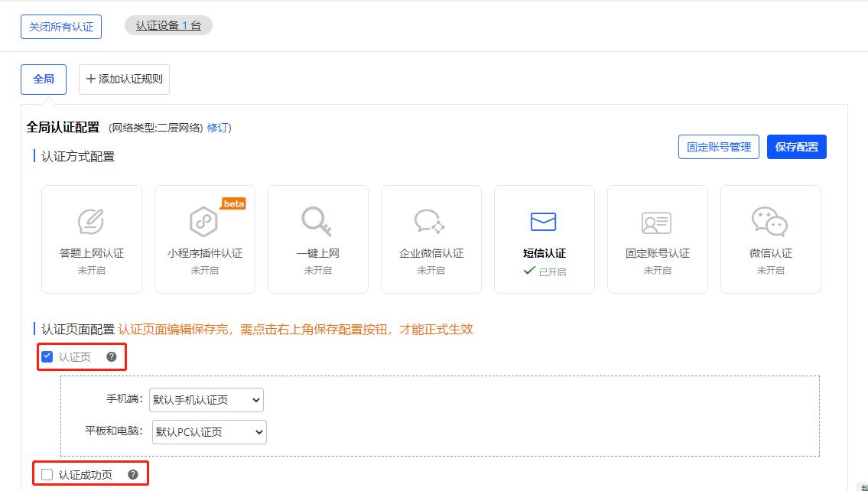Toggle off the enabled 短信认证 method

[x=544, y=239]
